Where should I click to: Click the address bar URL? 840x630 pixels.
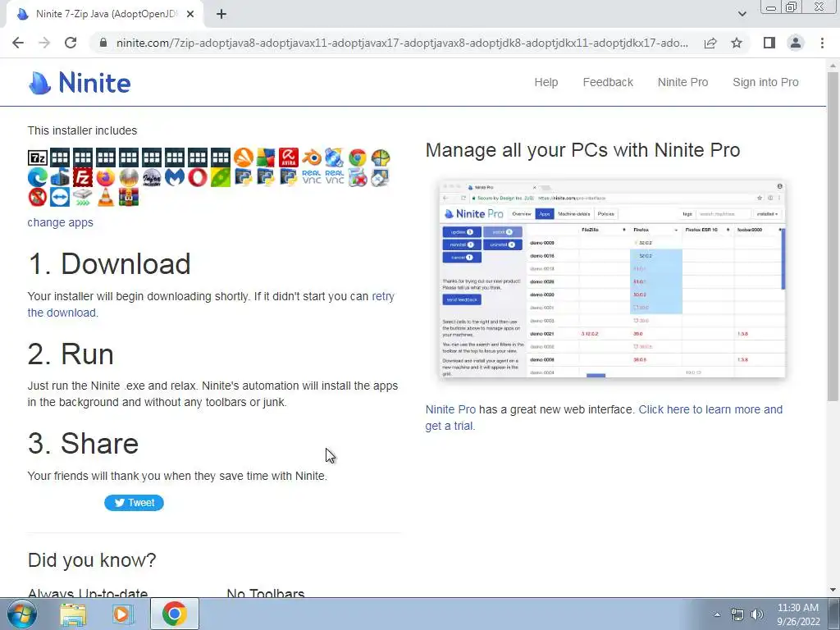[x=402, y=43]
